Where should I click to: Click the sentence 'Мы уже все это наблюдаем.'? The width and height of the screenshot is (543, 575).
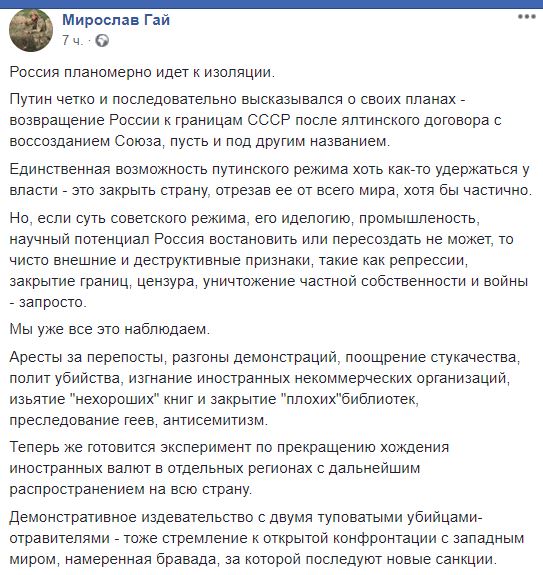[x=110, y=329]
